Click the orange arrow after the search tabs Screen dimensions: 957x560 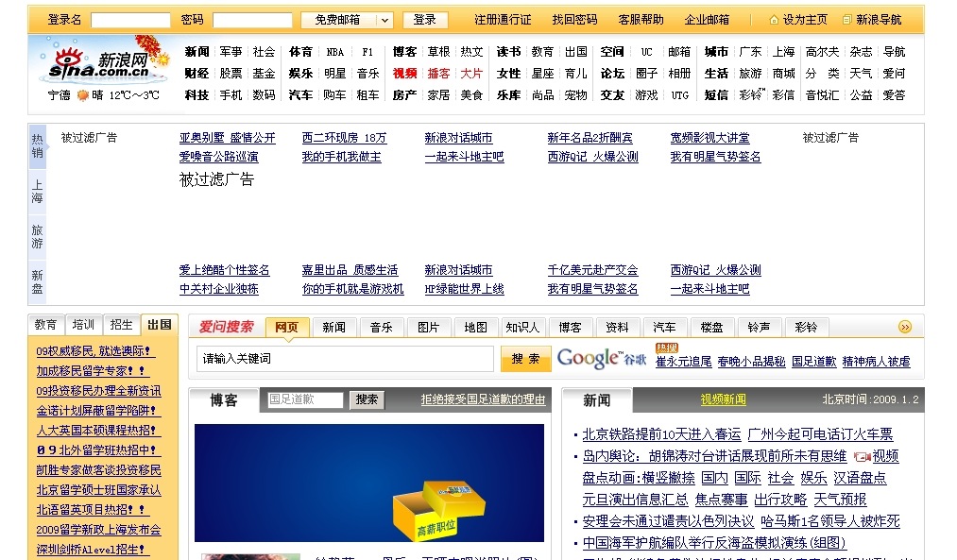click(904, 327)
